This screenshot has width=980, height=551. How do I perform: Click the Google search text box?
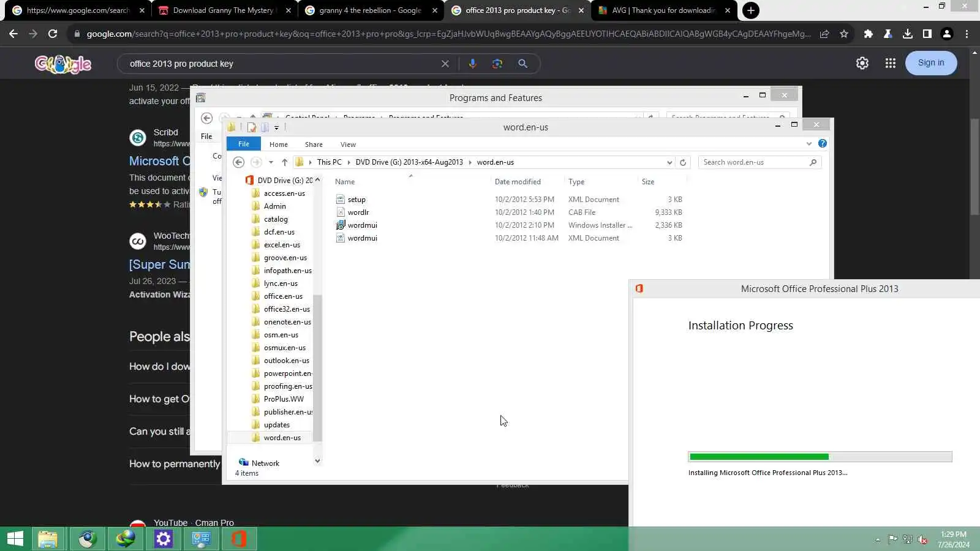[282, 64]
